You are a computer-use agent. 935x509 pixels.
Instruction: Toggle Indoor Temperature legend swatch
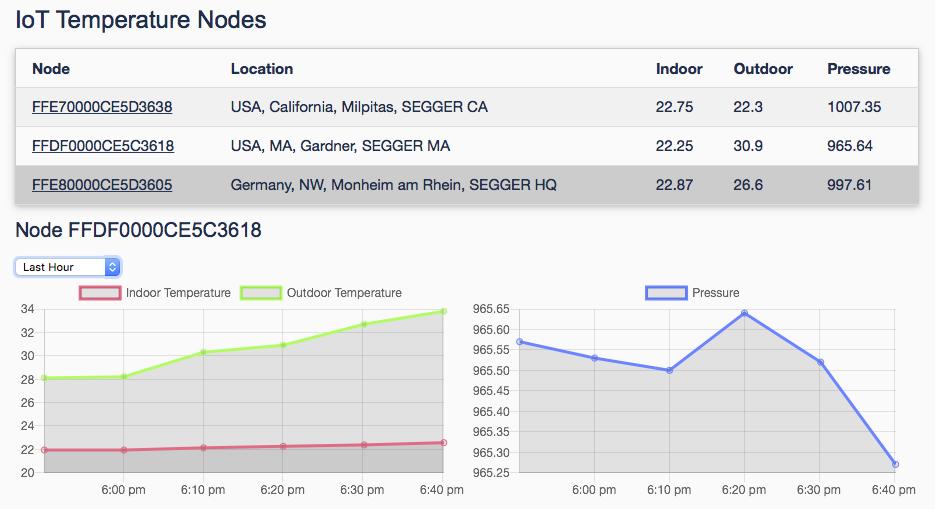[x=100, y=293]
